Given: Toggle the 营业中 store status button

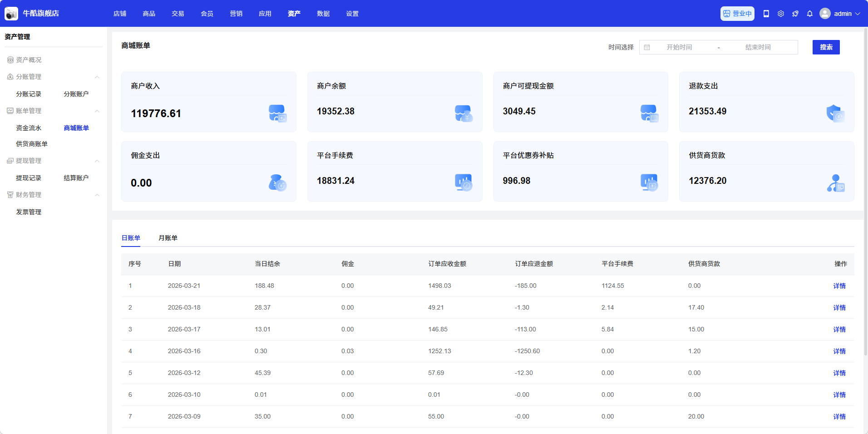Looking at the screenshot, I should [x=737, y=14].
